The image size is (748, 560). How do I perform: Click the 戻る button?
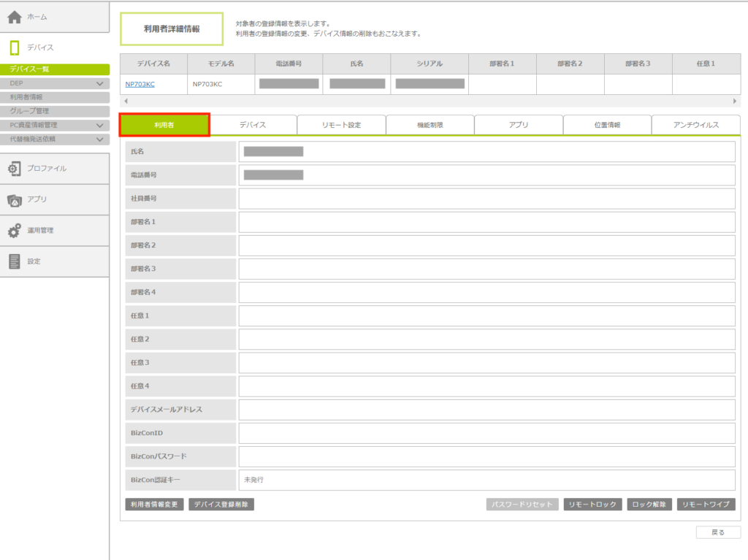[x=717, y=532]
